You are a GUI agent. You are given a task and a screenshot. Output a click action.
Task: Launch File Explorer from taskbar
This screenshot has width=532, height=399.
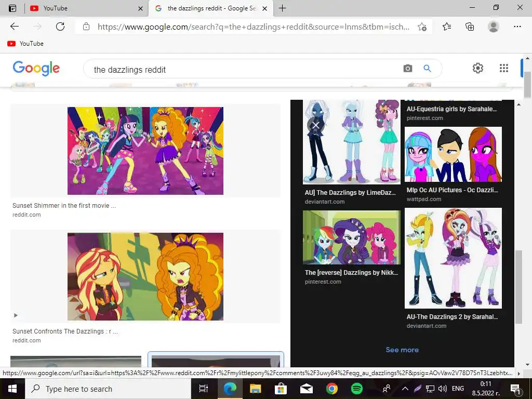(x=255, y=389)
